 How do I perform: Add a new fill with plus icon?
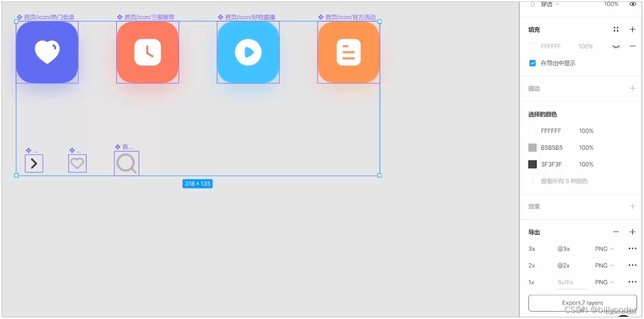click(632, 29)
